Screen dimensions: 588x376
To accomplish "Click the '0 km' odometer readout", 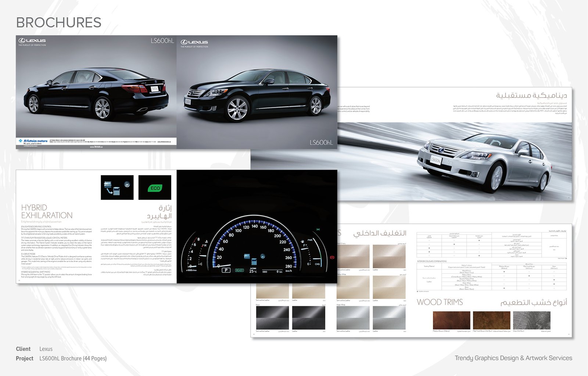I will 279,272.
